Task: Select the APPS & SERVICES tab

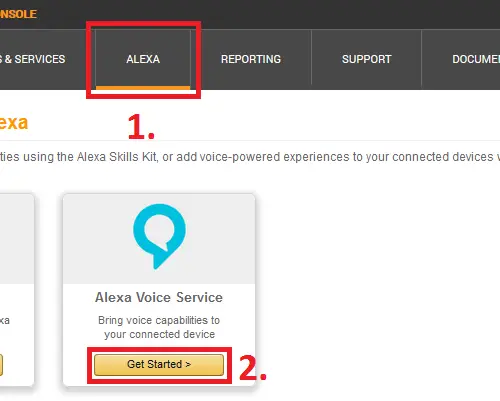Action: click(x=33, y=59)
